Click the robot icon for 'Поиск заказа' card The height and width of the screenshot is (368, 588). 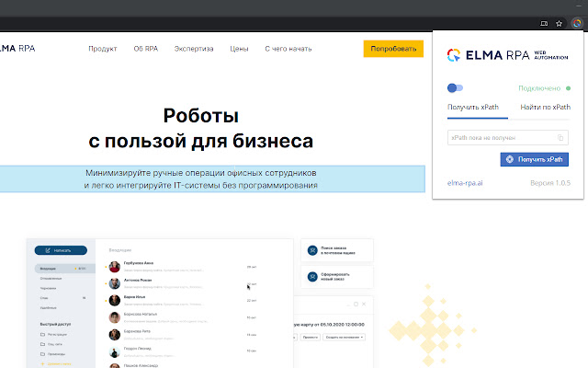pyautogui.click(x=312, y=250)
